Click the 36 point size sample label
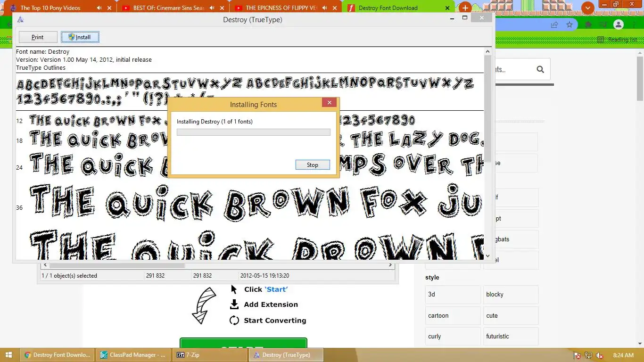This screenshot has height=362, width=644. point(19,207)
